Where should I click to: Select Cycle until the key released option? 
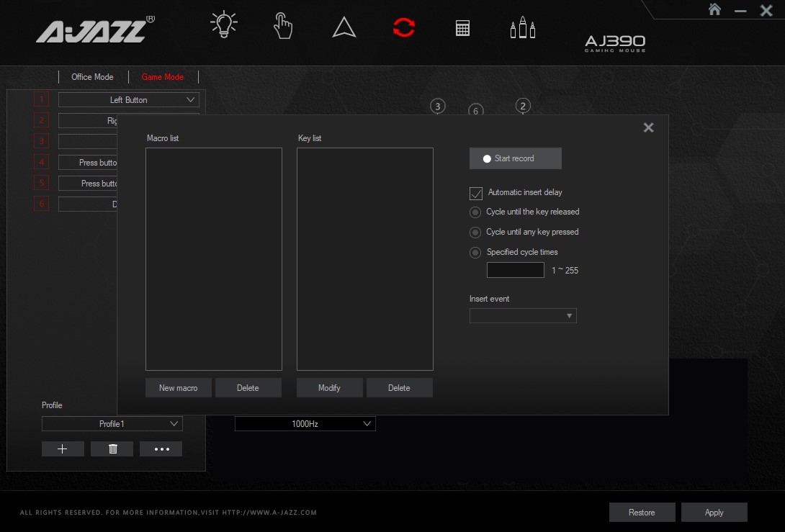[475, 212]
